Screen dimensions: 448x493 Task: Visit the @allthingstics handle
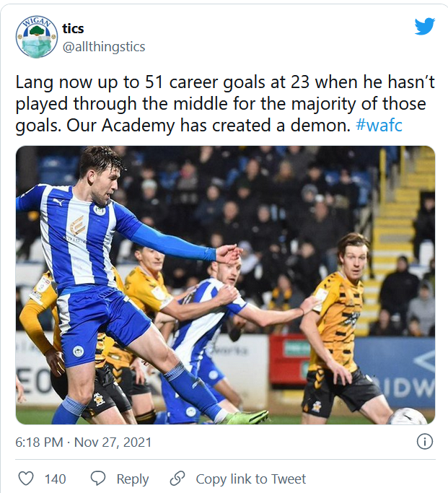[104, 47]
